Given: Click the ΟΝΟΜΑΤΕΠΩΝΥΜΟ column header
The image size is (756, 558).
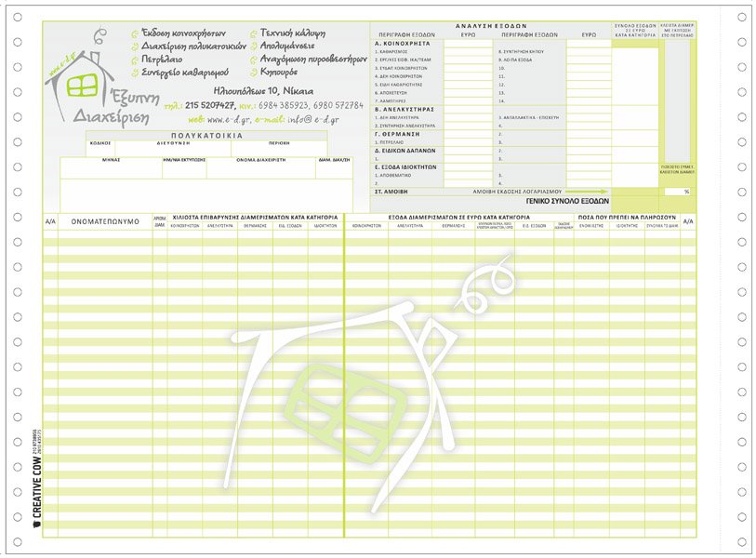Looking at the screenshot, I should pos(104,221).
